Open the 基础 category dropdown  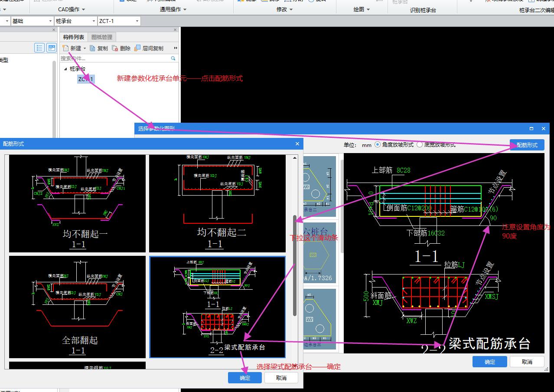(50, 21)
